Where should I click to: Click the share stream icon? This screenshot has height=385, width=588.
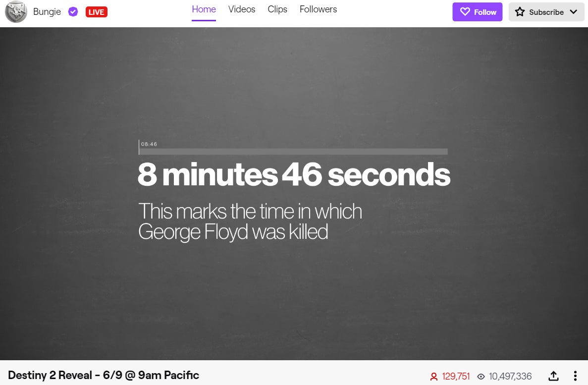[554, 376]
